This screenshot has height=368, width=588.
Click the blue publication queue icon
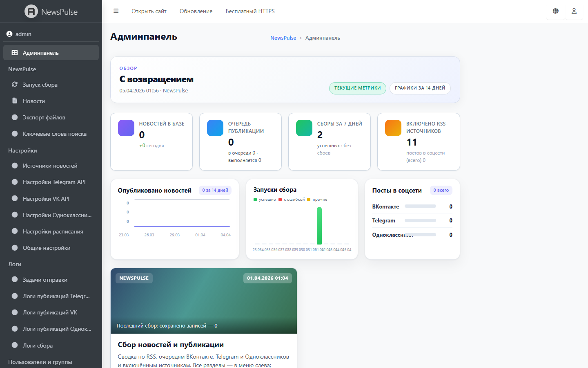pos(215,128)
